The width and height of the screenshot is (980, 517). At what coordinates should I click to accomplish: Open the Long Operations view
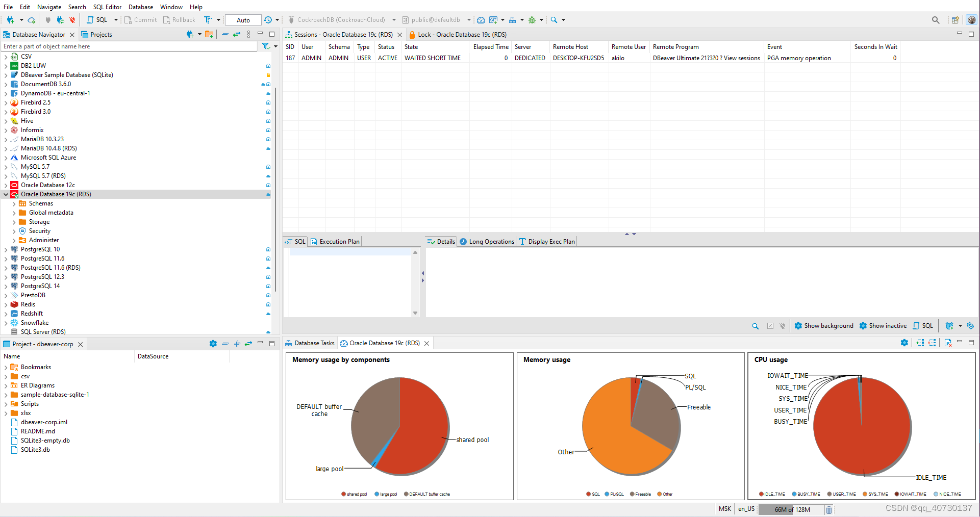pos(487,242)
